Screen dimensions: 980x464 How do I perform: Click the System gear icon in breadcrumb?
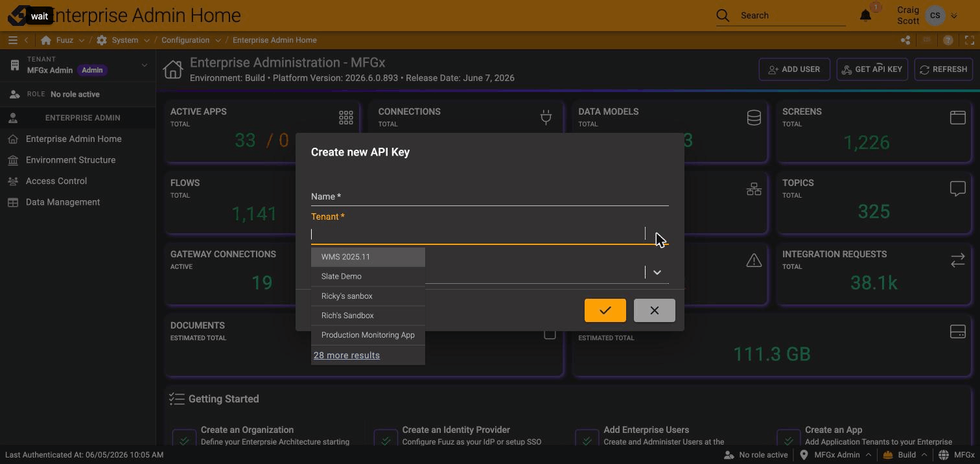pyautogui.click(x=102, y=40)
